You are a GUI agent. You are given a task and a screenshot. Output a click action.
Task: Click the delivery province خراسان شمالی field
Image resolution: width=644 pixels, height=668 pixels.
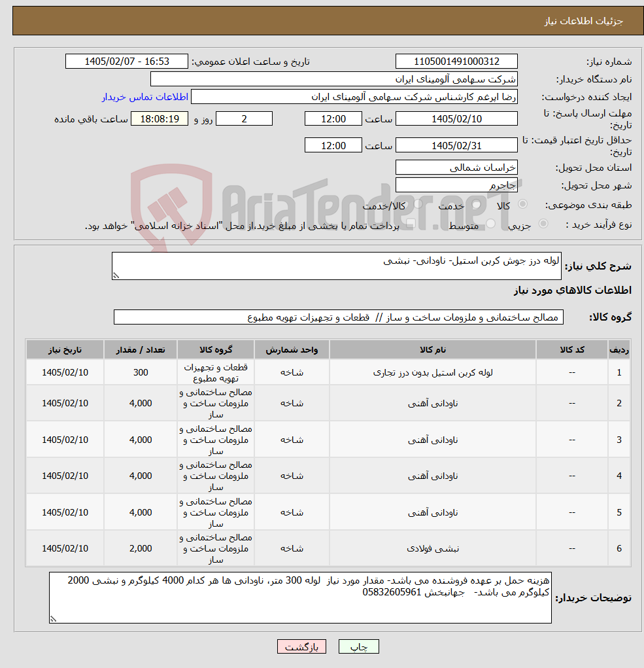click(456, 167)
